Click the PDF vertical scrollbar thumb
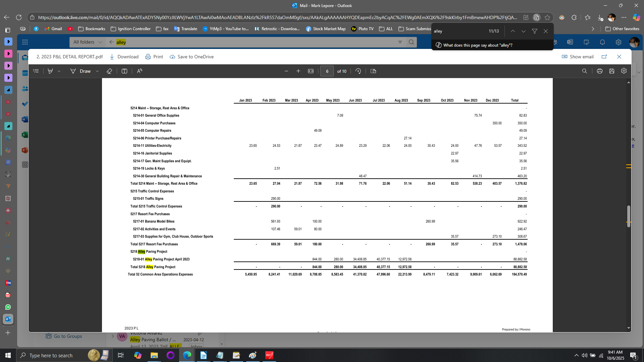 click(628, 216)
